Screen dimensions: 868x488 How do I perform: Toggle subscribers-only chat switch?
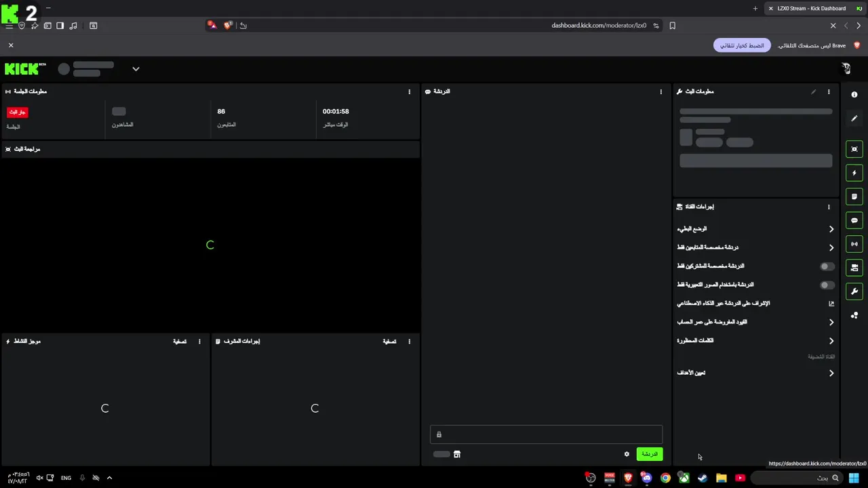coord(827,266)
